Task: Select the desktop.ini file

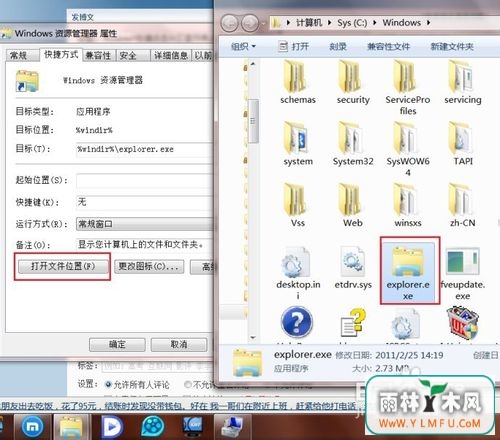Action: pos(298,273)
